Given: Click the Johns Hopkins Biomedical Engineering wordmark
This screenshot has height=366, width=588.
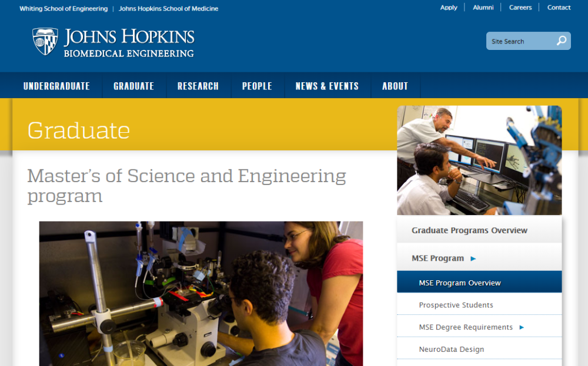Looking at the screenshot, I should point(129,42).
